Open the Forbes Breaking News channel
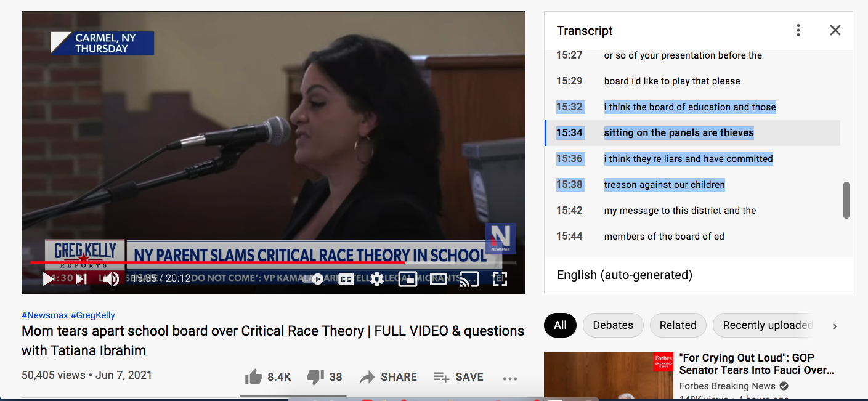The width and height of the screenshot is (868, 401). click(x=728, y=386)
